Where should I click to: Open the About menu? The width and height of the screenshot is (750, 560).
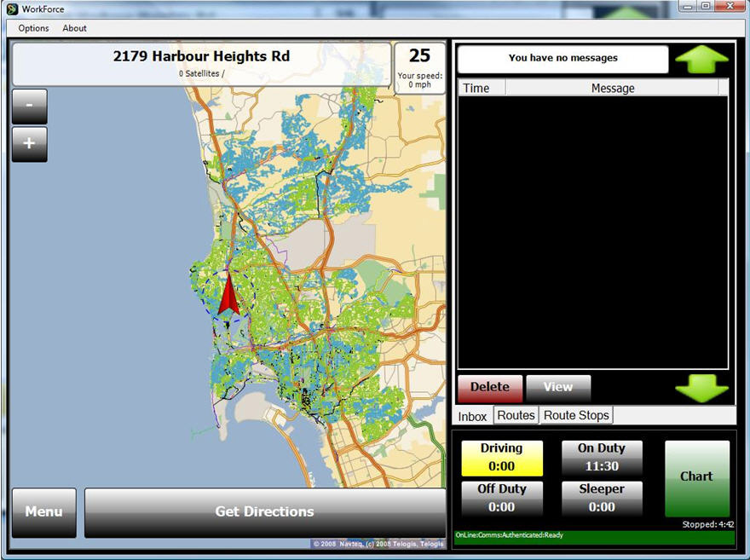coord(75,28)
